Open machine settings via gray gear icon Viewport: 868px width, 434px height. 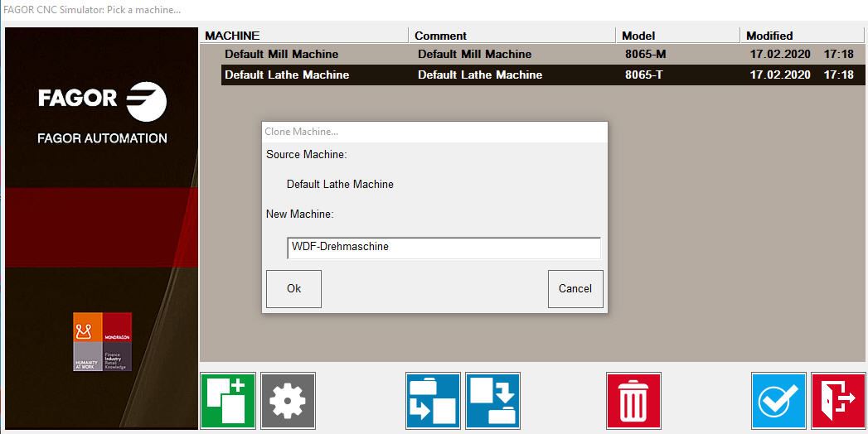(288, 401)
